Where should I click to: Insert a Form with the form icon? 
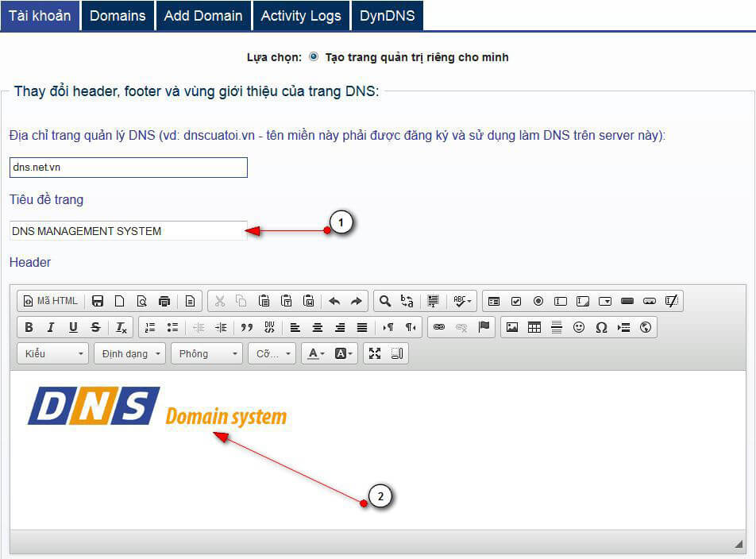pyautogui.click(x=494, y=301)
